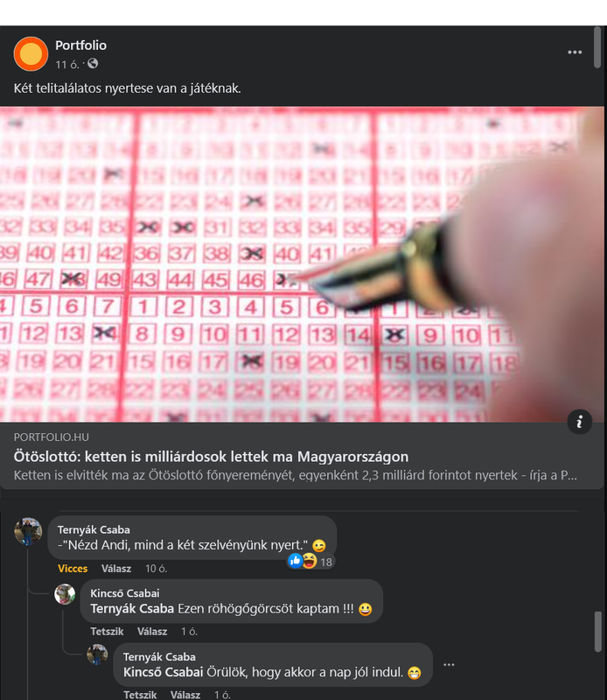Reply to Ternyák Csaba's first comment
Image resolution: width=607 pixels, height=700 pixels.
tap(116, 569)
